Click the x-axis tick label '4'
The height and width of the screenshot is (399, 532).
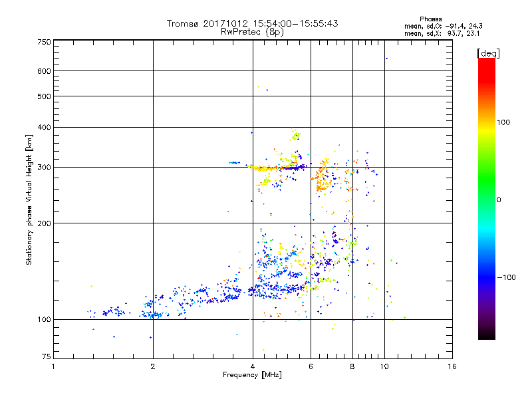[253, 366]
